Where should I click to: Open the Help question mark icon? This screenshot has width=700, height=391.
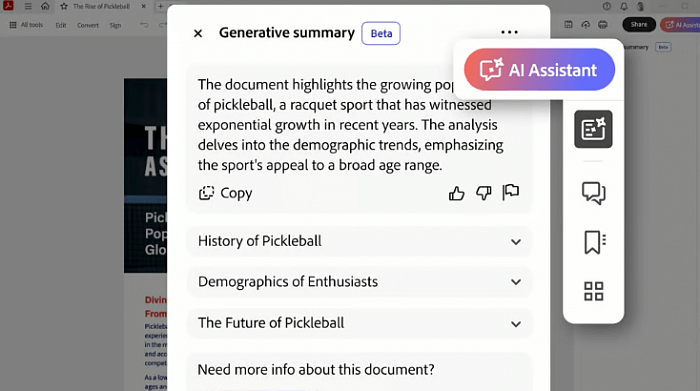tap(606, 6)
